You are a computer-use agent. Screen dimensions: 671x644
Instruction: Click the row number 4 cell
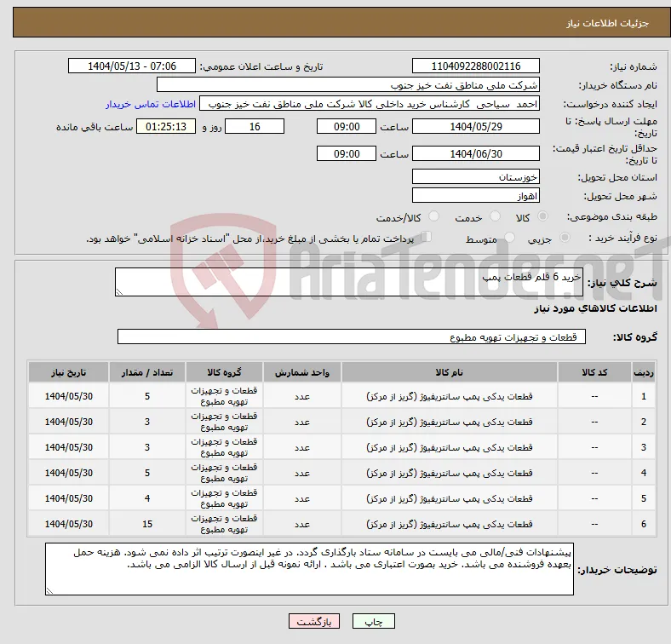point(643,473)
